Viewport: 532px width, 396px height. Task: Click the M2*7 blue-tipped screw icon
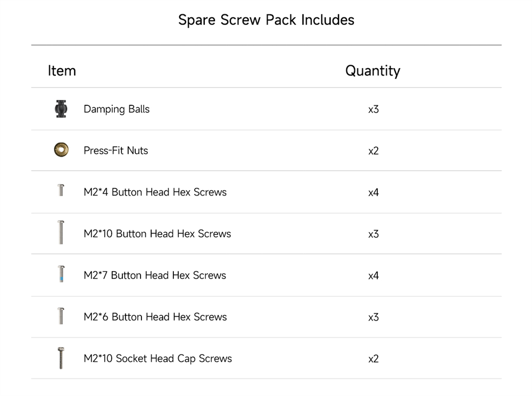(61, 274)
